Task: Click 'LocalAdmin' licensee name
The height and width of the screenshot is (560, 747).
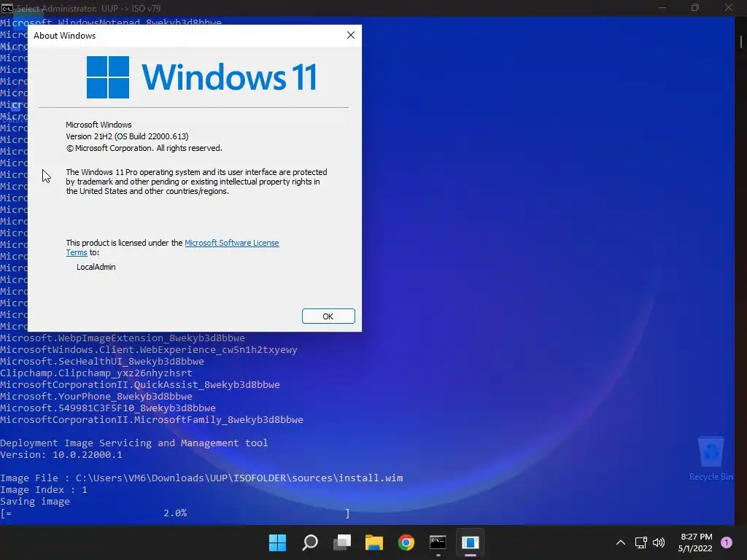Action: coord(96,267)
